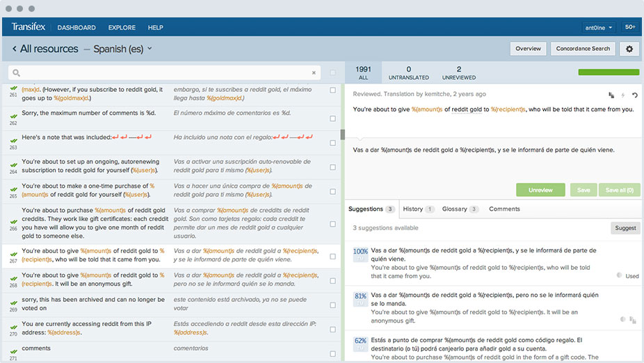Image resolution: width=644 pixels, height=363 pixels.
Task: Check the box for string 271 comments
Action: pos(332,353)
